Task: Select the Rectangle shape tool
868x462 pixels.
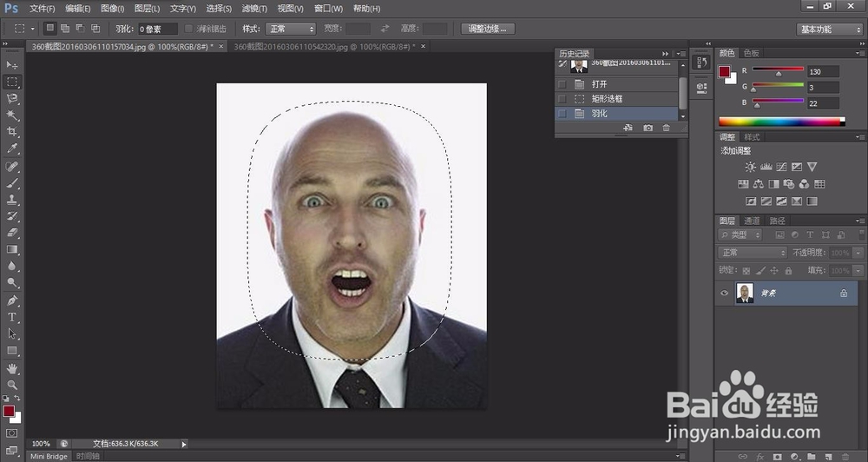Action: (x=11, y=351)
